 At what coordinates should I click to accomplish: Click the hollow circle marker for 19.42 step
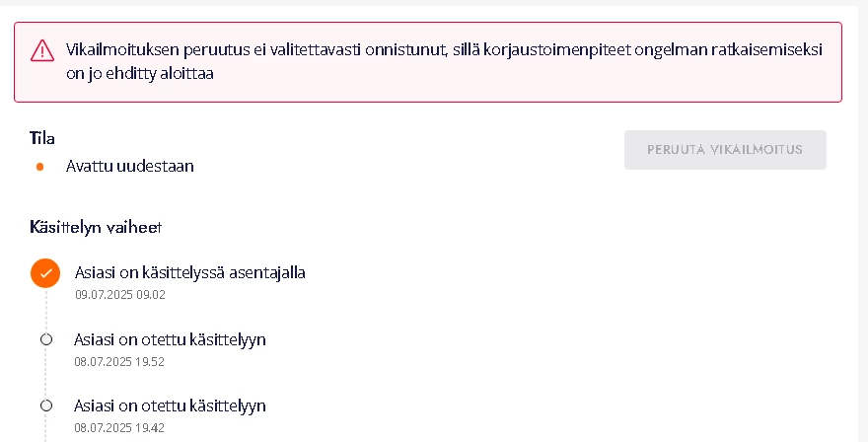(x=45, y=405)
